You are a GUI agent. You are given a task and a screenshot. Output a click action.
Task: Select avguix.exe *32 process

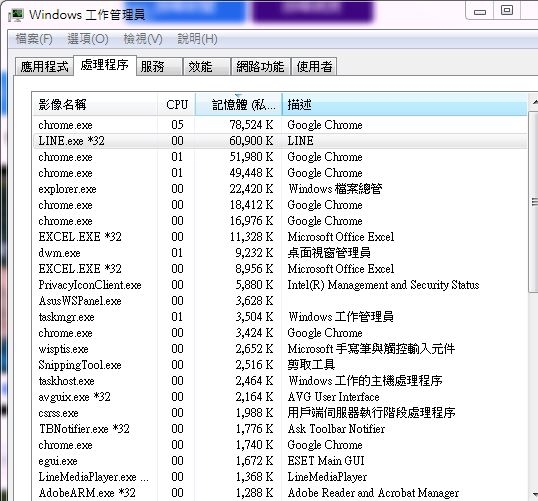pos(280,397)
